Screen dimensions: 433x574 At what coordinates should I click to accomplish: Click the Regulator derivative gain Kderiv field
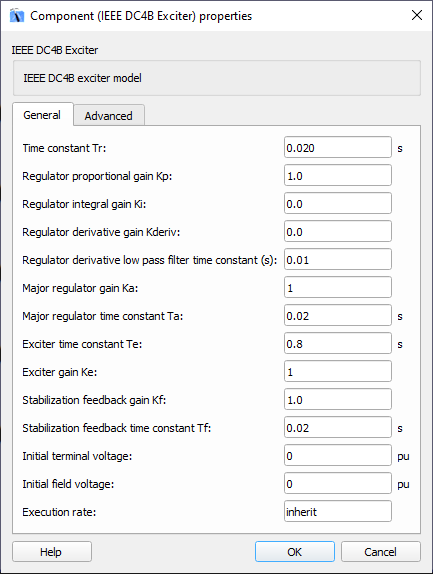pyautogui.click(x=337, y=232)
